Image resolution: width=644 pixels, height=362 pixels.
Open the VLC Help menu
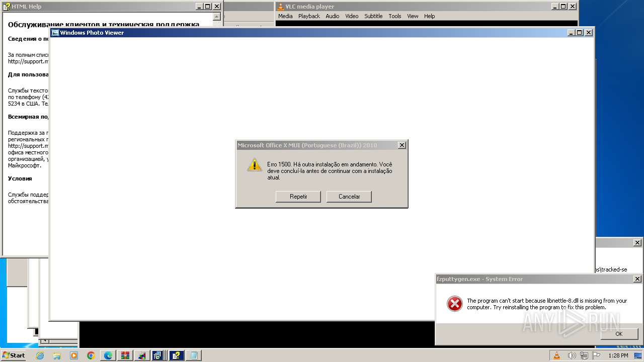429,16
